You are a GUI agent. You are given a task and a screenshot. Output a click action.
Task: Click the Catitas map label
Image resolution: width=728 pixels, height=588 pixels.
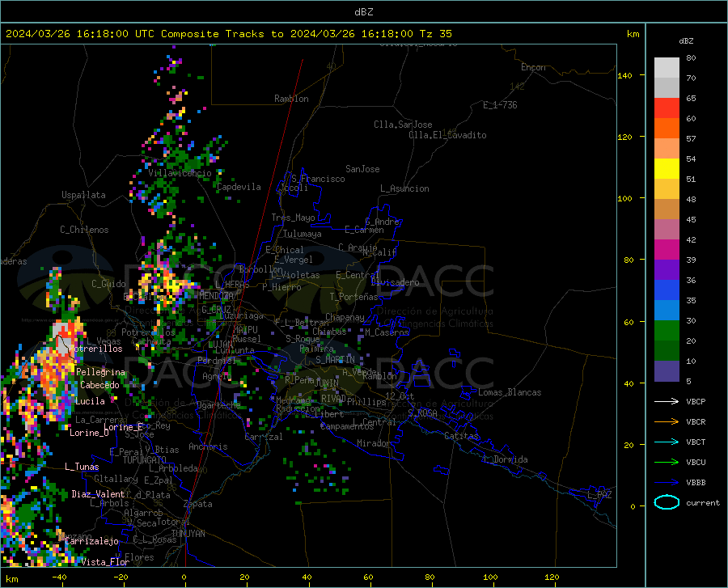[462, 436]
